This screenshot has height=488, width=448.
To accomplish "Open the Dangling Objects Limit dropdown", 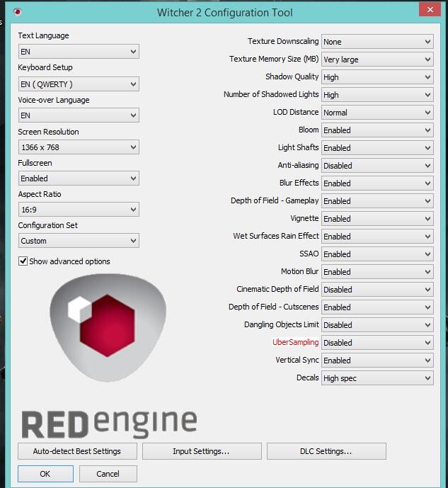I will coord(377,325).
